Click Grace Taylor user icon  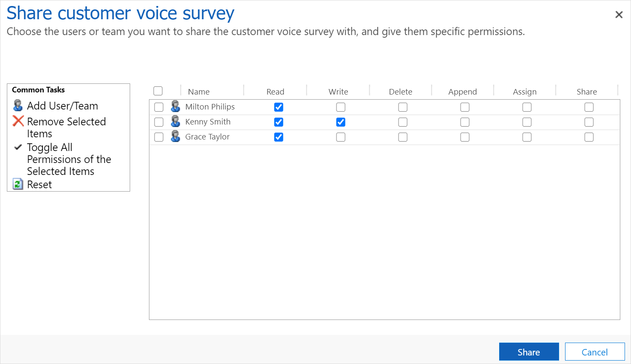pos(176,136)
